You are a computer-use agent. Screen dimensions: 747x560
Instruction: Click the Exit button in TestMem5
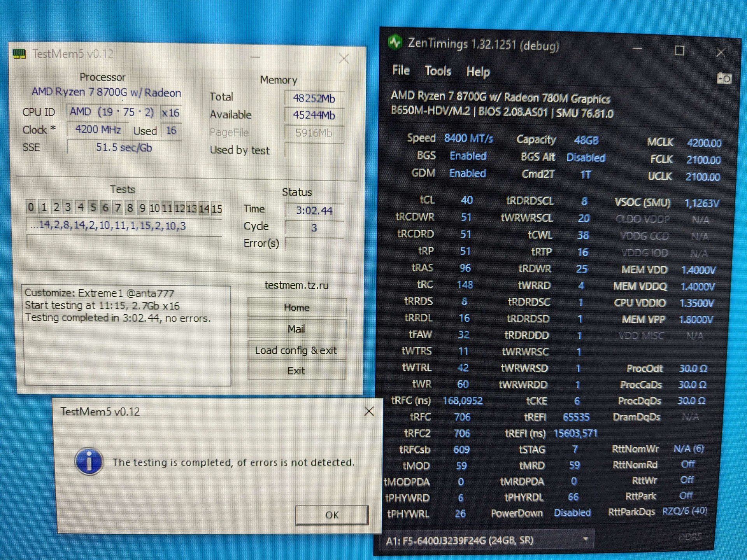pos(296,371)
